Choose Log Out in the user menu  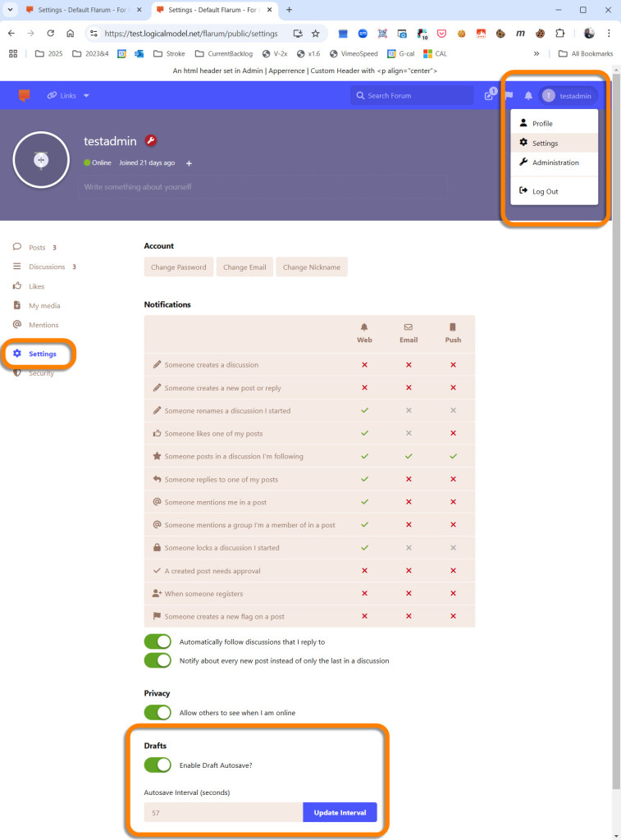545,191
